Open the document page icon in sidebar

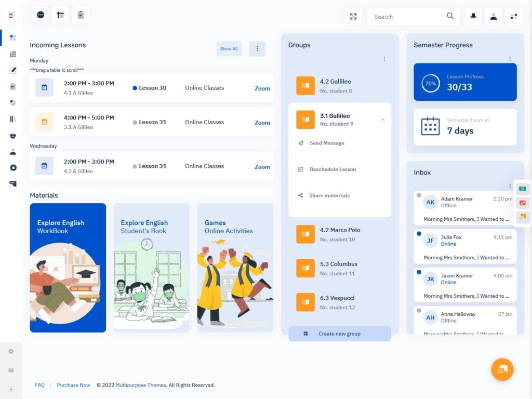pyautogui.click(x=13, y=87)
